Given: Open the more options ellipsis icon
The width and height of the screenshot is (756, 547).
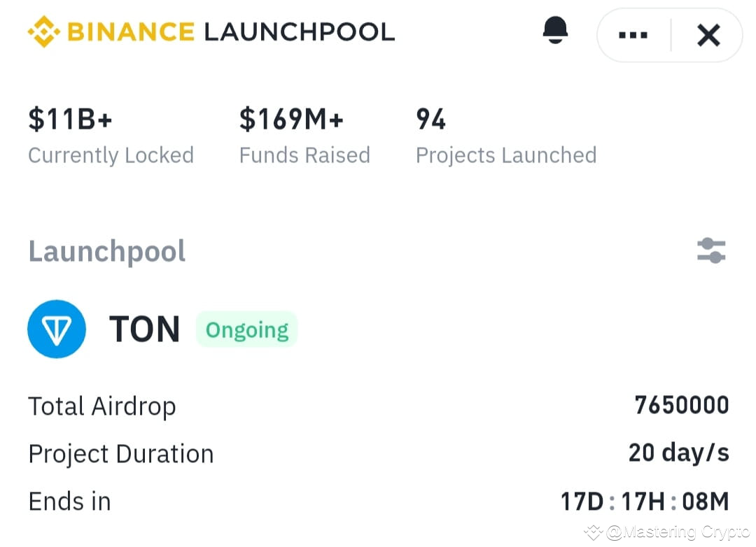Looking at the screenshot, I should [632, 35].
